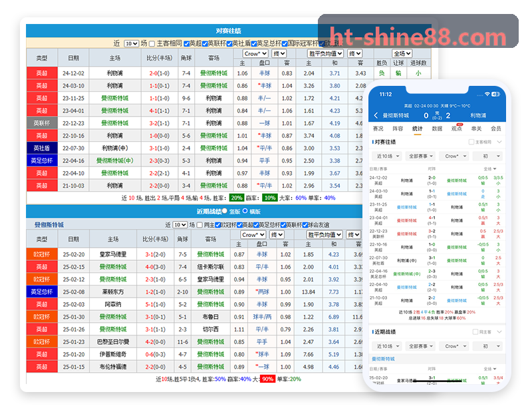Tap the Wi-Fi icon in the phone status bar
The width and height of the screenshot is (532, 416).
(487, 94)
